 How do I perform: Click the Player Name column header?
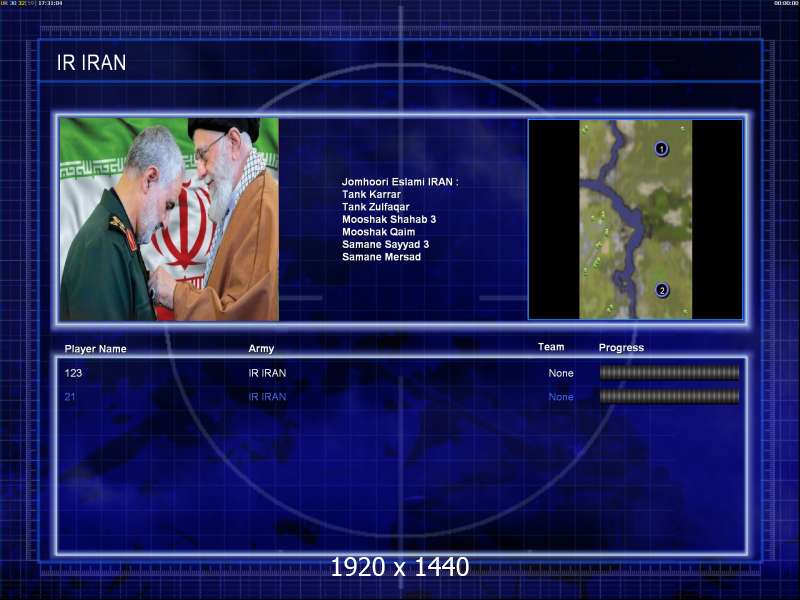click(x=95, y=349)
